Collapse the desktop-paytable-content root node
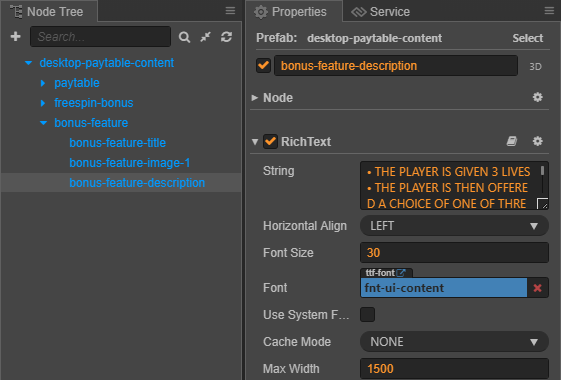The height and width of the screenshot is (380, 561). [29, 63]
